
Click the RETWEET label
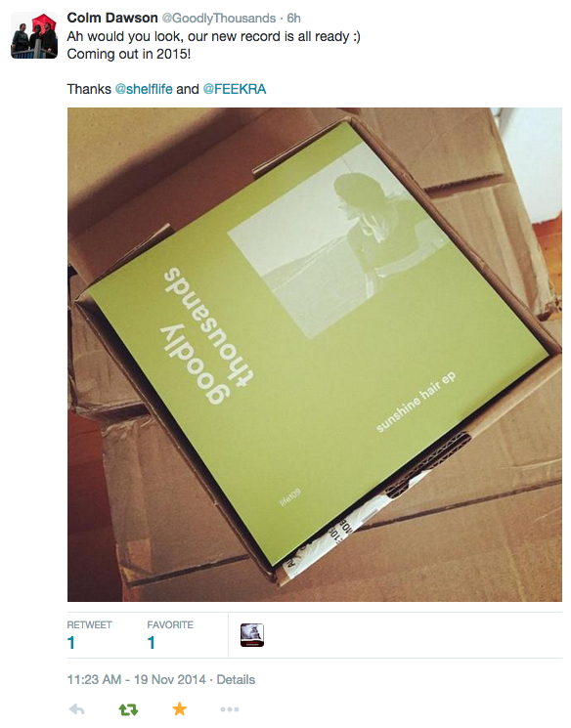pyautogui.click(x=89, y=625)
